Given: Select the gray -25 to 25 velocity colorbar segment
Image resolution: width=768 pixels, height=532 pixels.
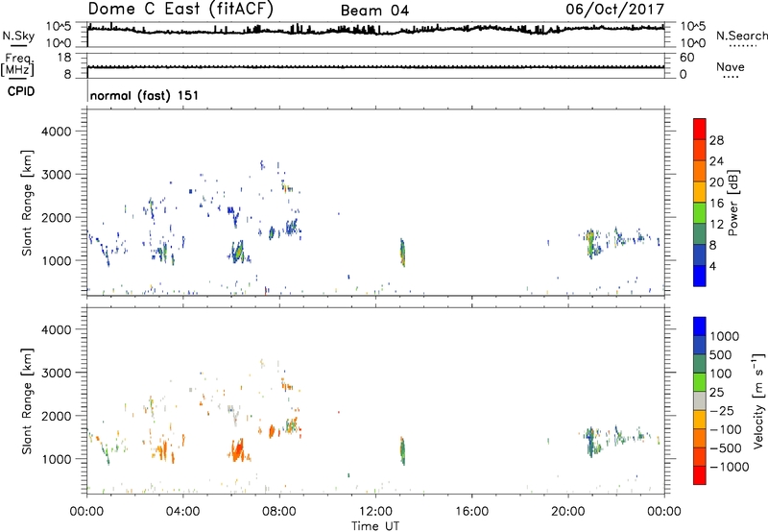Looking at the screenshot, I should coord(700,401).
